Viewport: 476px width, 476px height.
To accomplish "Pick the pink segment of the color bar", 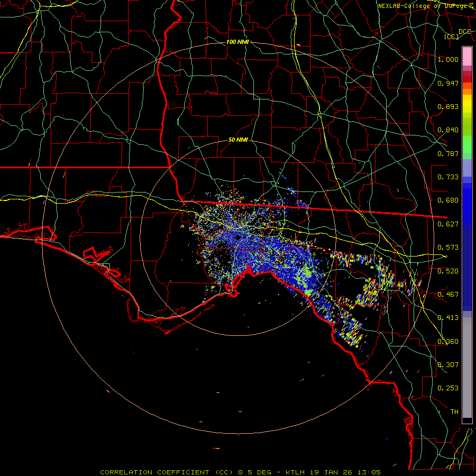I will click(467, 57).
